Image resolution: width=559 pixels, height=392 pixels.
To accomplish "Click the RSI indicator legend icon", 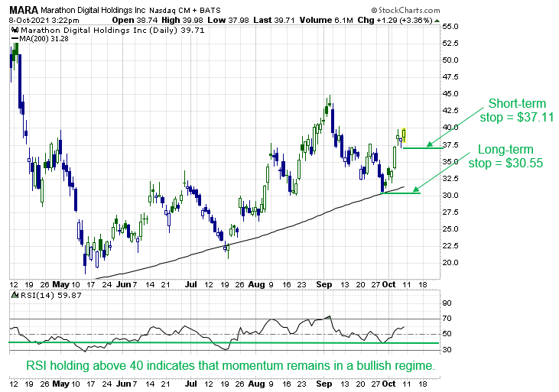I will pos(15,295).
